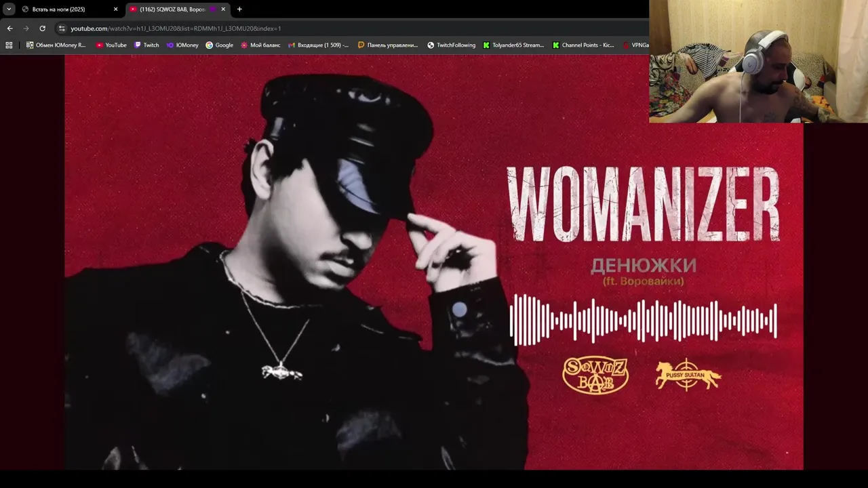View site information icon in address bar
The image size is (868, 488).
pyautogui.click(x=62, y=28)
